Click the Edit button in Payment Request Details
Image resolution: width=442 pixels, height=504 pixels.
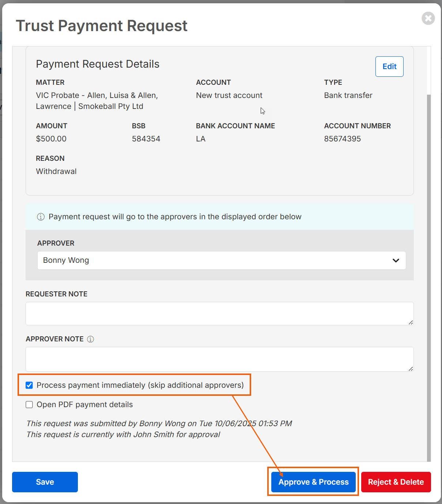pos(389,67)
